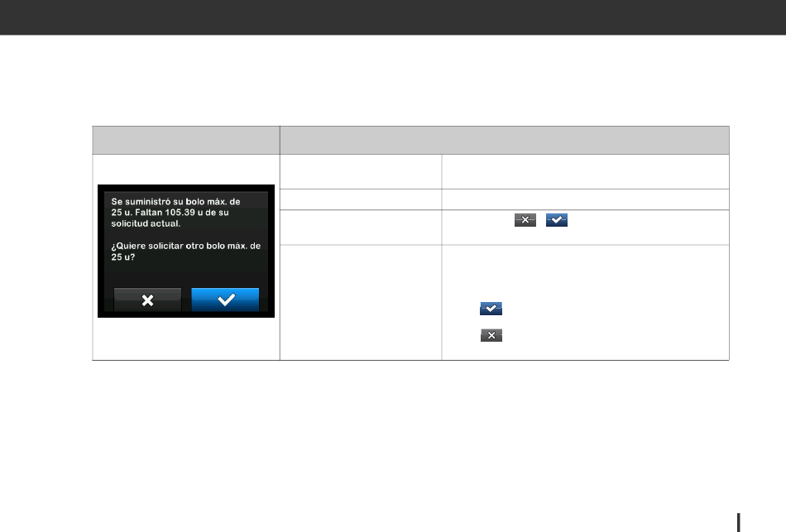The height and width of the screenshot is (532, 786).
Task: Select the text "Se suministró su bolo máx. de 25 u"
Action: (x=175, y=207)
